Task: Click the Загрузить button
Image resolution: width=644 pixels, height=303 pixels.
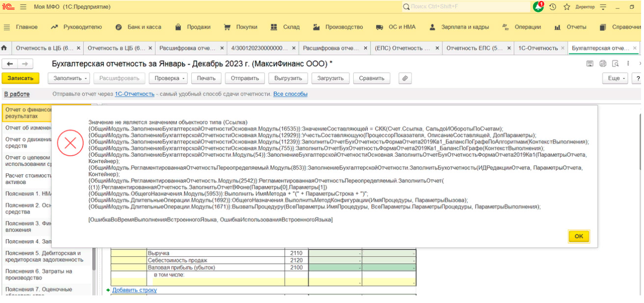Action: tap(331, 78)
